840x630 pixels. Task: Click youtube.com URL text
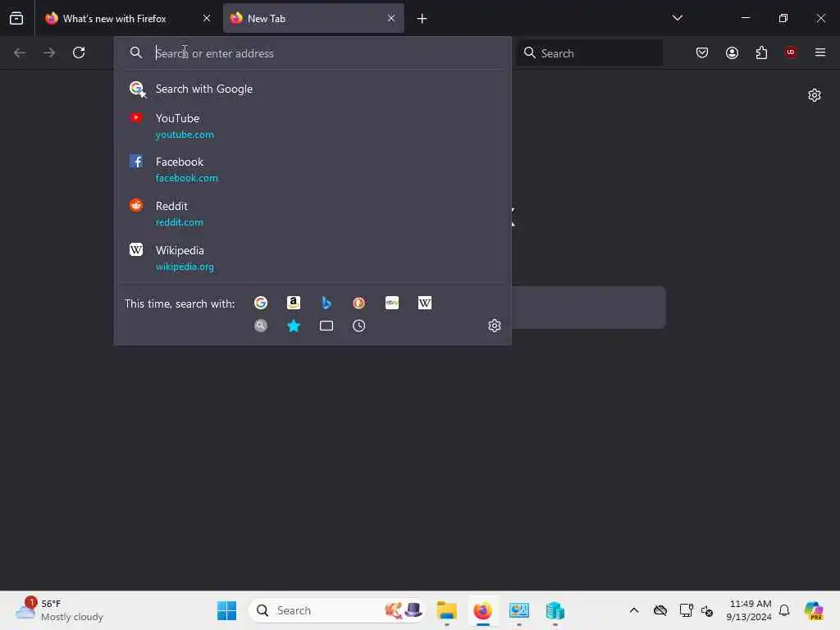point(185,135)
